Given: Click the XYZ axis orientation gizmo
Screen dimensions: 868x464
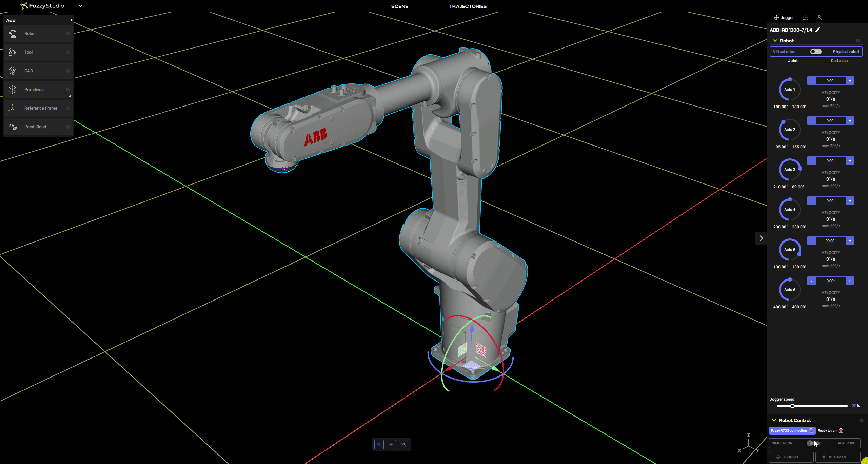Looking at the screenshot, I should click(748, 444).
